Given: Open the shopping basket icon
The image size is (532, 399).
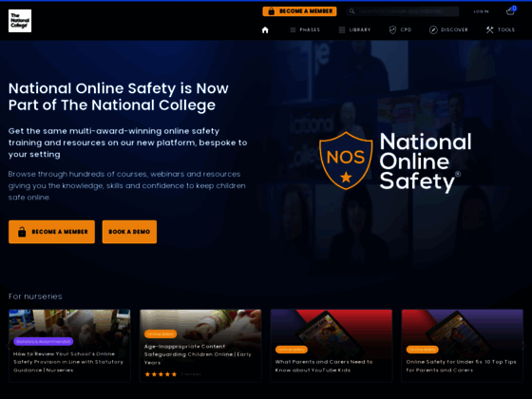Looking at the screenshot, I should 510,11.
